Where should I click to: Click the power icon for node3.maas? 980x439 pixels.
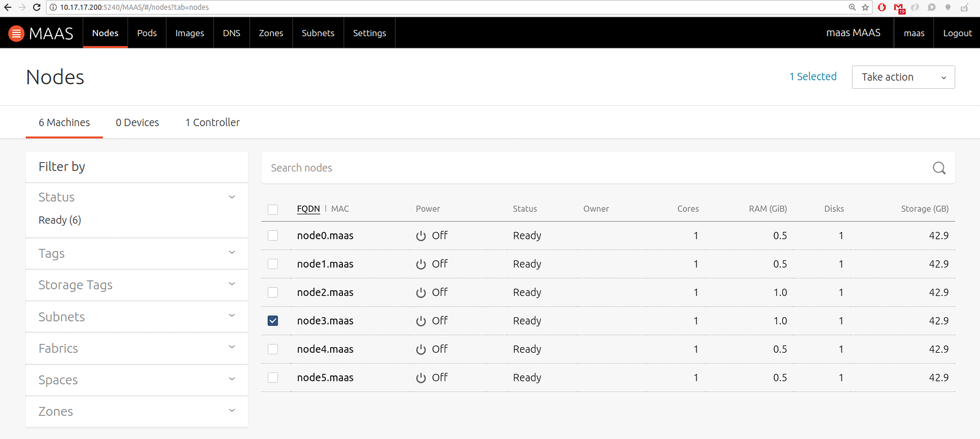pyautogui.click(x=421, y=321)
